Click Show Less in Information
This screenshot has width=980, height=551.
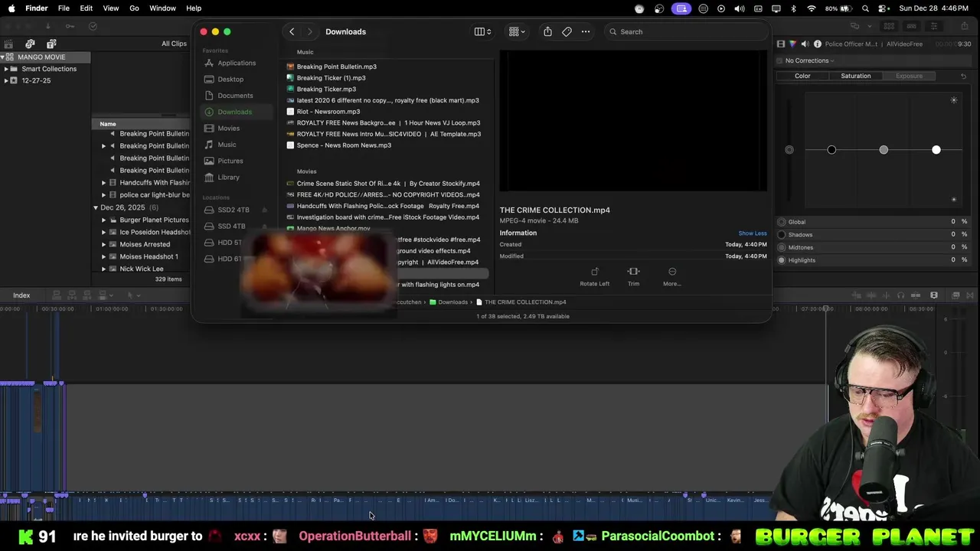click(752, 233)
